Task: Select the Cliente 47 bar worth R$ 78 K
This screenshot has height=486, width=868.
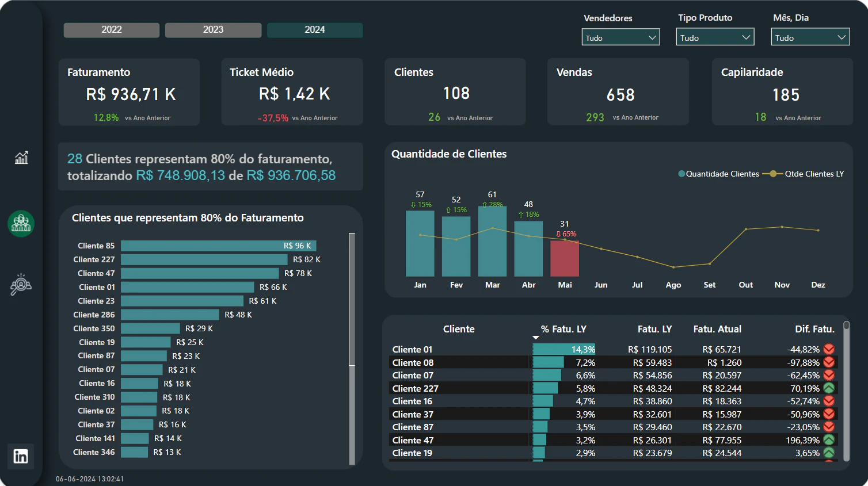Action: (x=200, y=273)
